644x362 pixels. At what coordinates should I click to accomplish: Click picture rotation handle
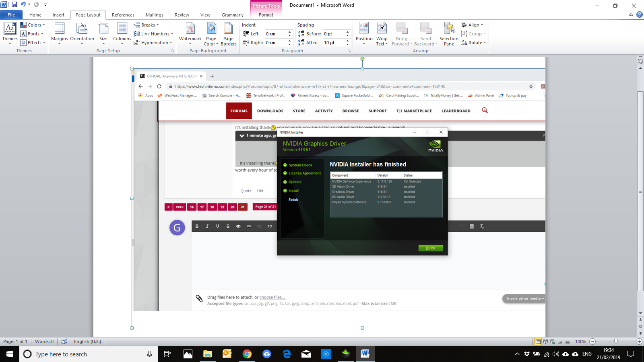tap(362, 59)
